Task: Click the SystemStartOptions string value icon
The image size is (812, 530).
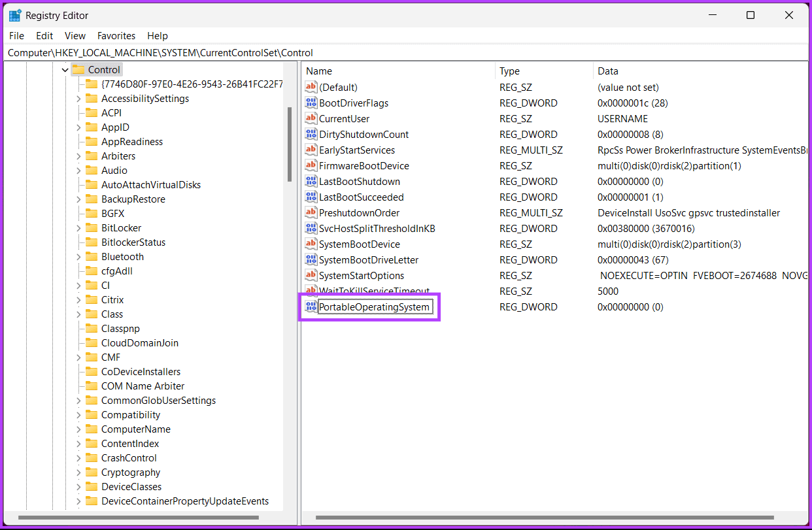Action: [x=311, y=276]
